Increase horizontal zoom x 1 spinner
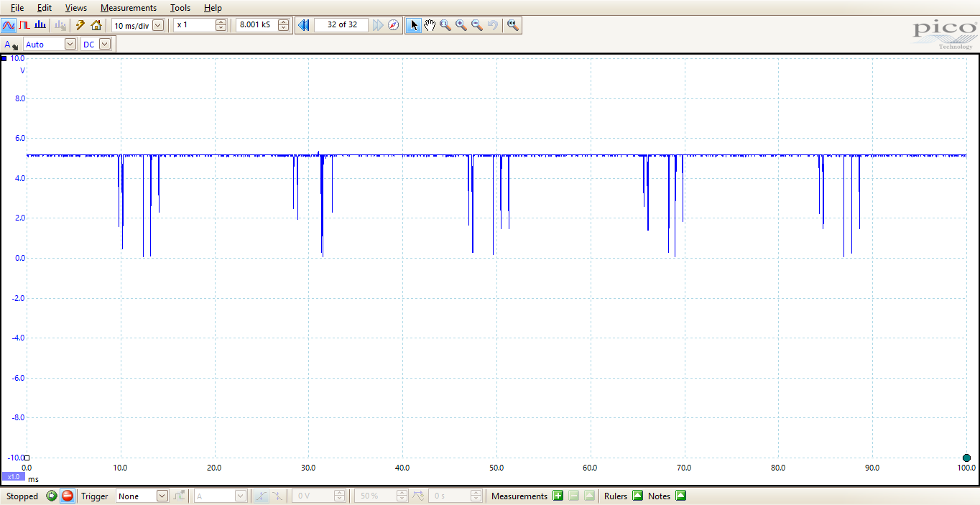Viewport: 980px width, 505px height. click(x=221, y=22)
